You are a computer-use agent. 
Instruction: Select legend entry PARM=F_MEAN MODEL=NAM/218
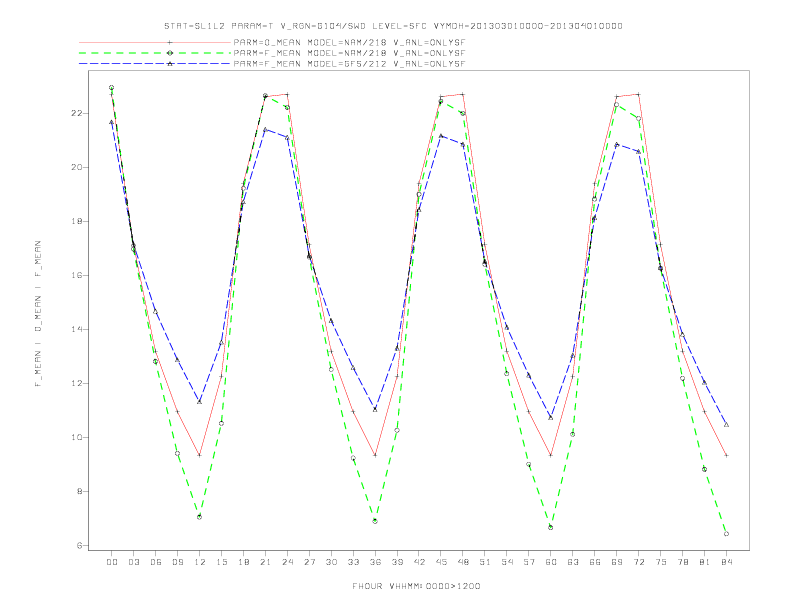pos(349,53)
